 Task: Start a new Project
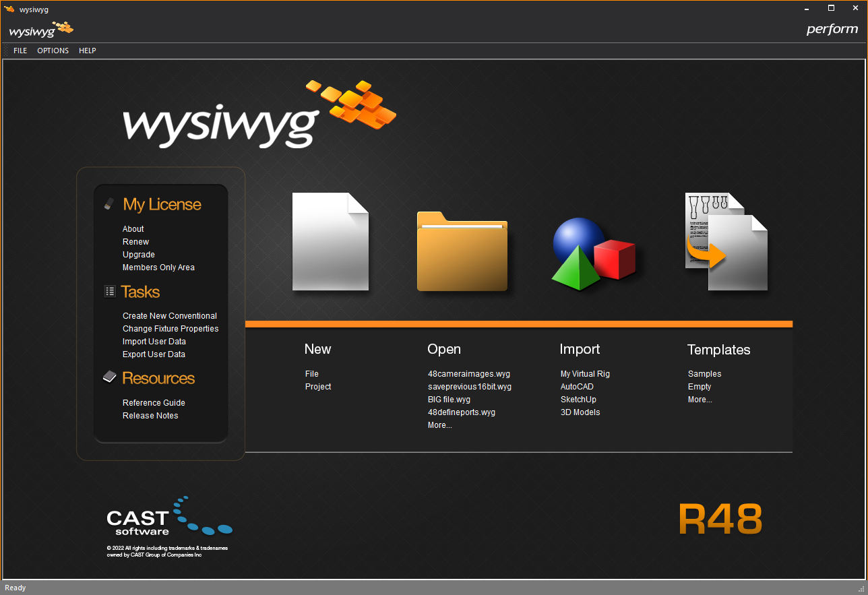click(x=318, y=387)
